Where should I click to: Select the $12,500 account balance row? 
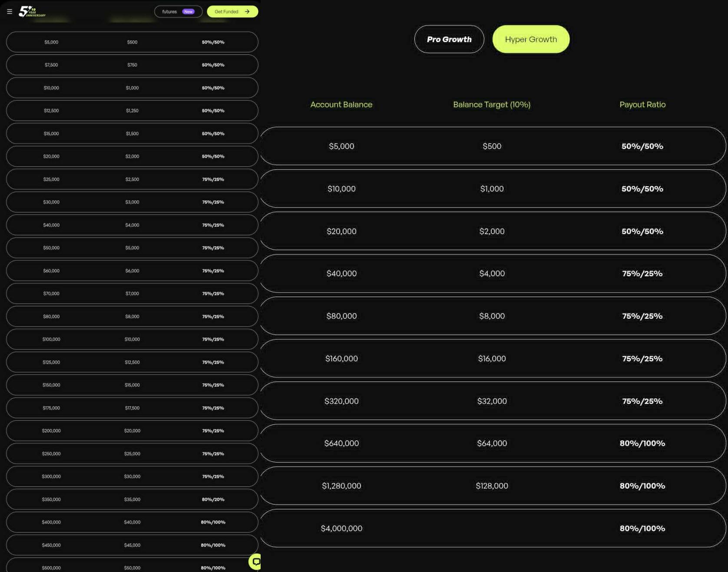click(x=132, y=111)
